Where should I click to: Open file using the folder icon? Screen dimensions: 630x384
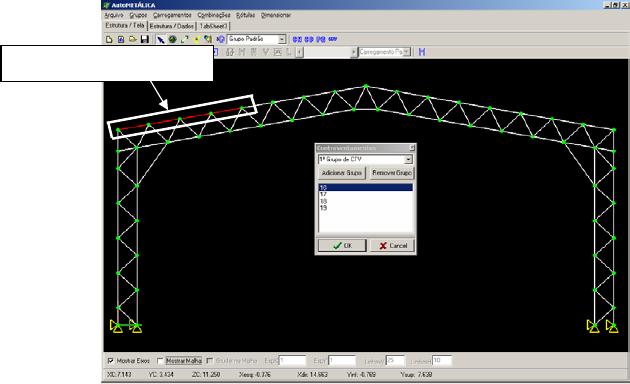tap(133, 39)
